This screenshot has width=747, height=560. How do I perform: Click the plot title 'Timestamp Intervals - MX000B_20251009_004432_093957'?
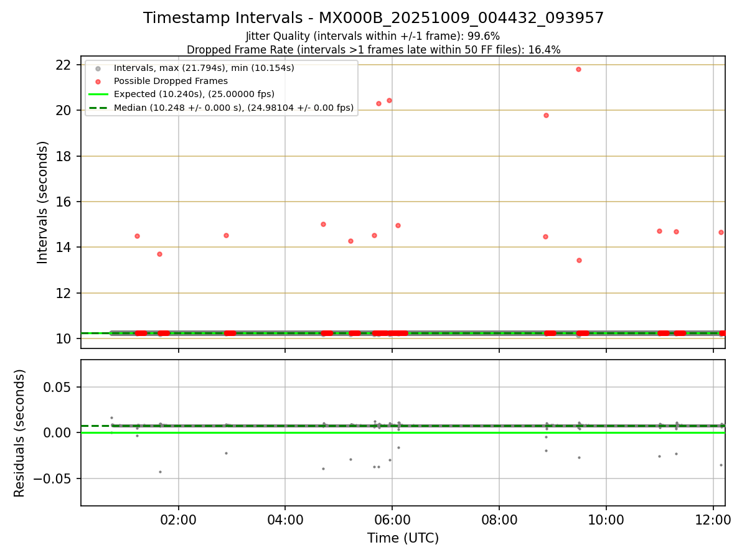[374, 18]
